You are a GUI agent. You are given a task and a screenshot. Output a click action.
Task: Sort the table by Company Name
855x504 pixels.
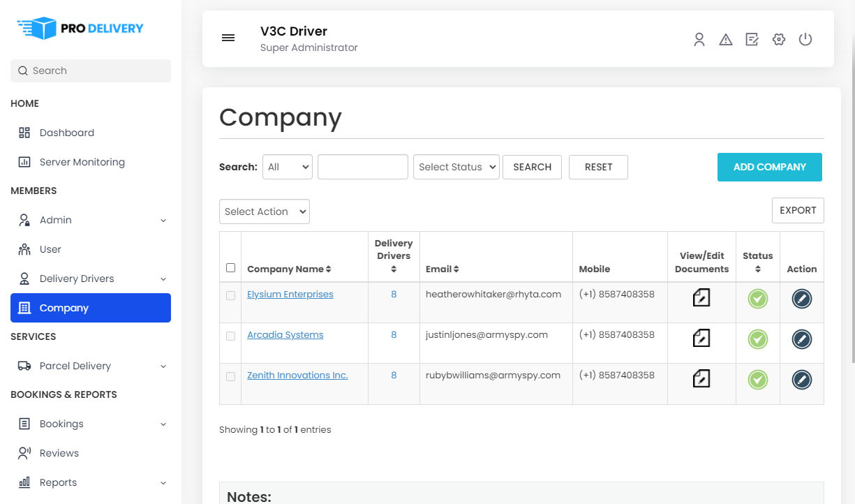point(288,269)
